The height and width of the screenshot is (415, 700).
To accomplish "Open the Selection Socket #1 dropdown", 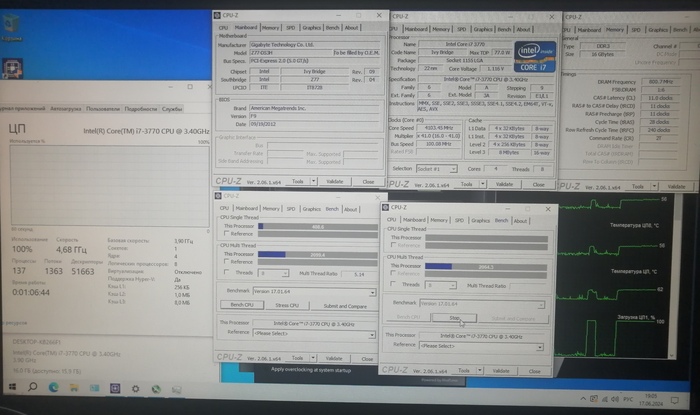I will point(438,168).
